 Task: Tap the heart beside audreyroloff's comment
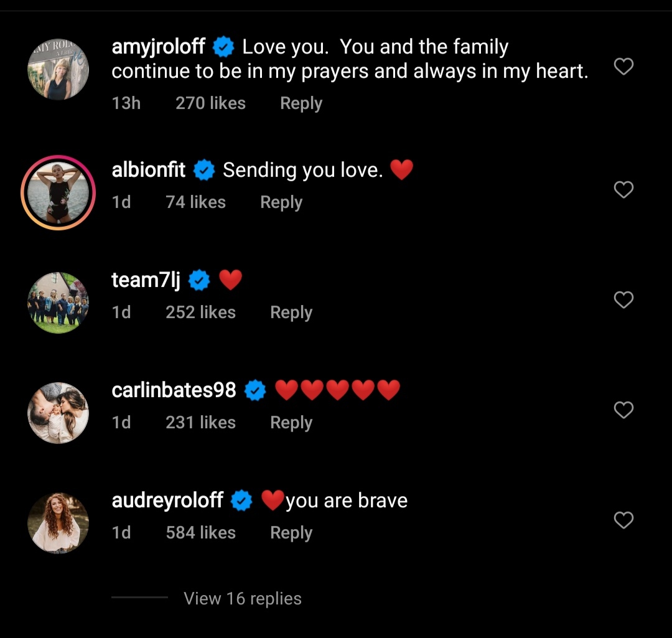tap(623, 520)
